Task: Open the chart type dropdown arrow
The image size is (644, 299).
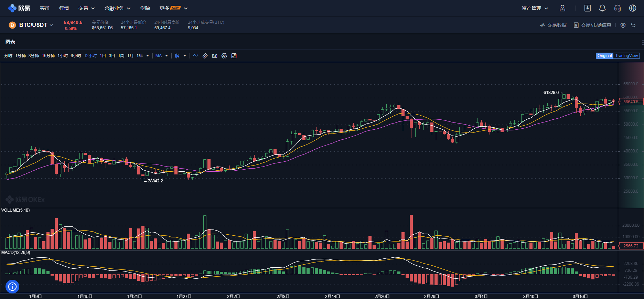Action: (185, 56)
